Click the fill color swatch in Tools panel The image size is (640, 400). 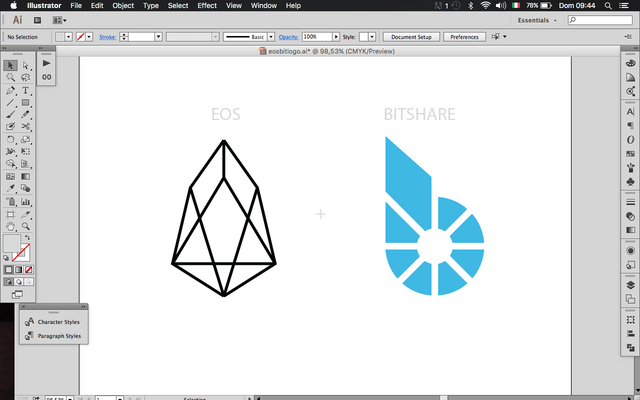[10, 242]
